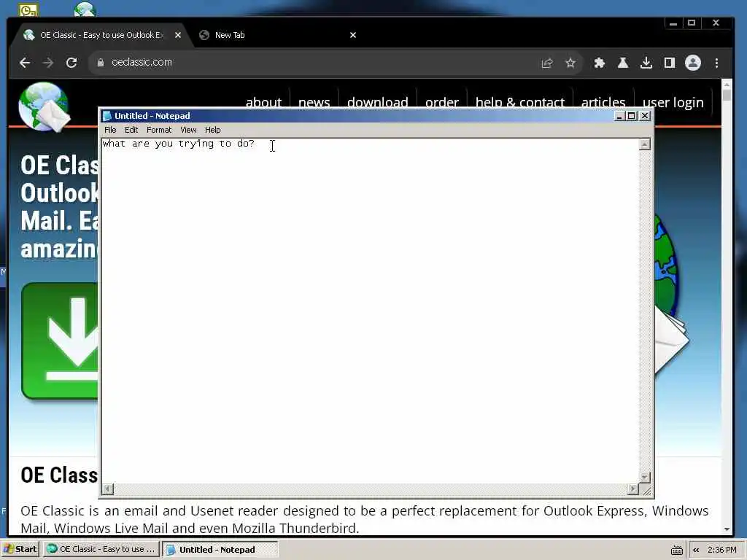Switch to the New Tab tab
This screenshot has width=747, height=560.
coord(279,35)
